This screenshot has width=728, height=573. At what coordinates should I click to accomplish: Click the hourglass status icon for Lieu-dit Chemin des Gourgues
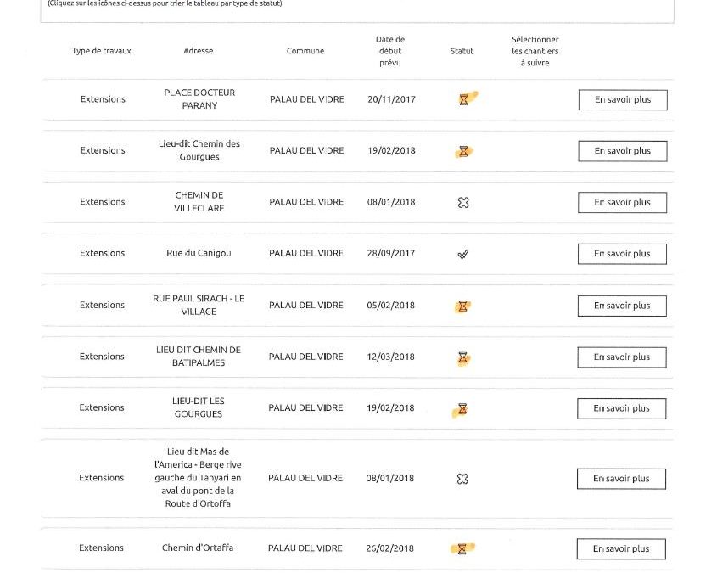463,151
